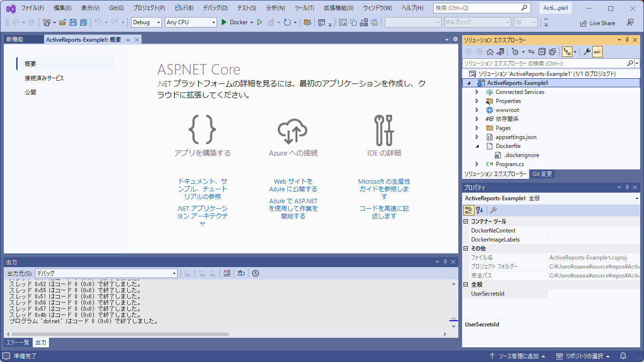Expand the 依存関係 node
The image size is (644, 362).
pos(477,119)
